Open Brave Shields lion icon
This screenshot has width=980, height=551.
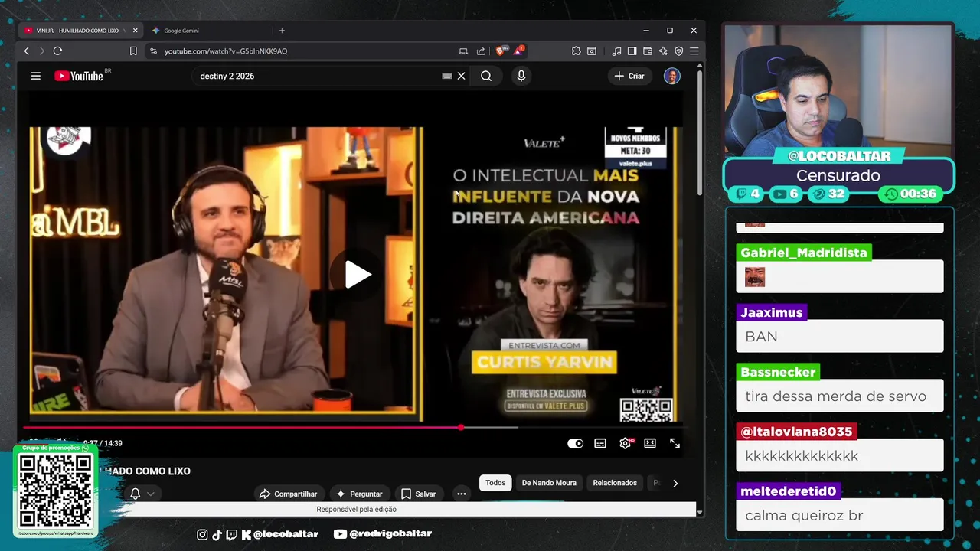tap(501, 51)
